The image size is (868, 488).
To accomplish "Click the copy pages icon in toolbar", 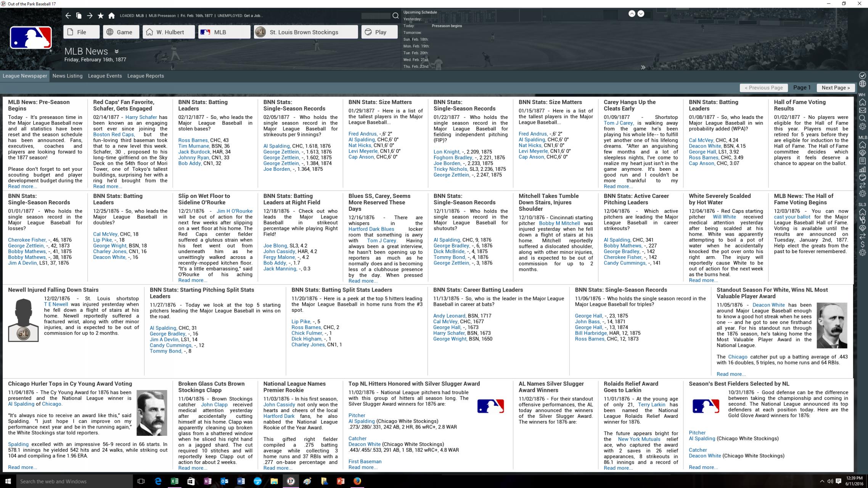I will [x=79, y=16].
